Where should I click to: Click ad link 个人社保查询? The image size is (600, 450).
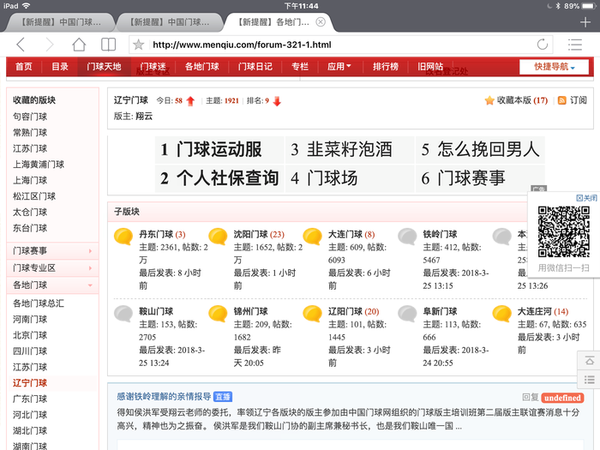coord(219,178)
